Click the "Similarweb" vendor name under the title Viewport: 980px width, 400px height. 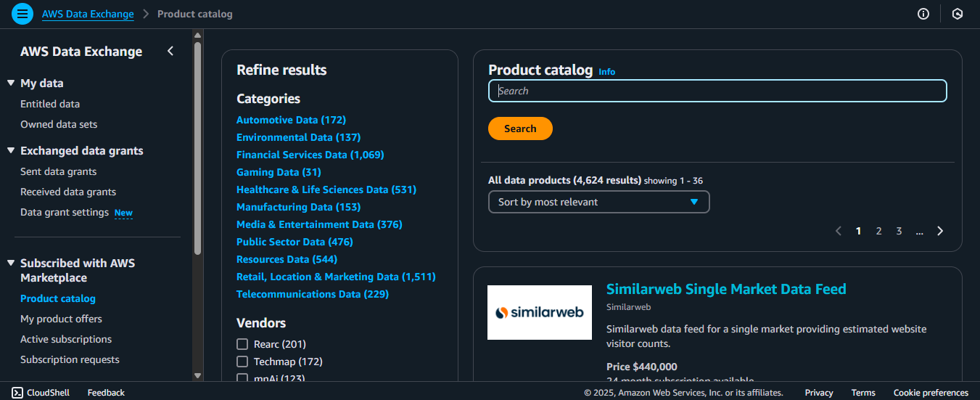click(x=628, y=307)
